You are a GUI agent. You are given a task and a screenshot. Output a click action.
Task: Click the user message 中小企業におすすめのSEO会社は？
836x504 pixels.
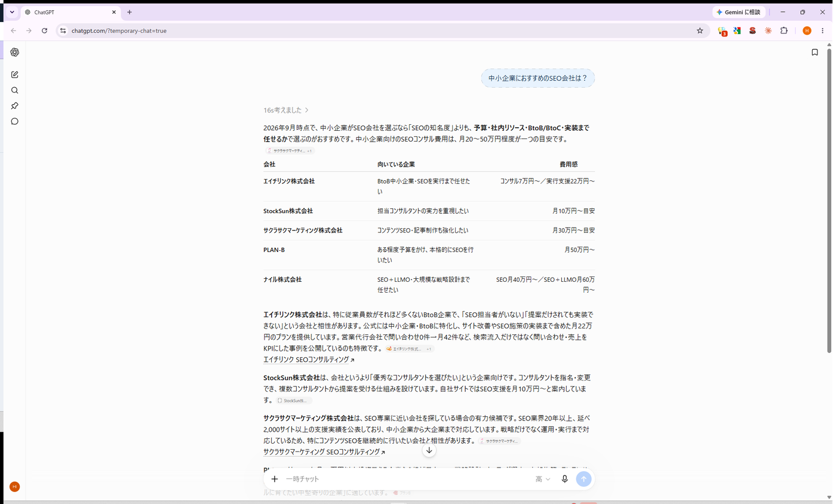pyautogui.click(x=537, y=78)
